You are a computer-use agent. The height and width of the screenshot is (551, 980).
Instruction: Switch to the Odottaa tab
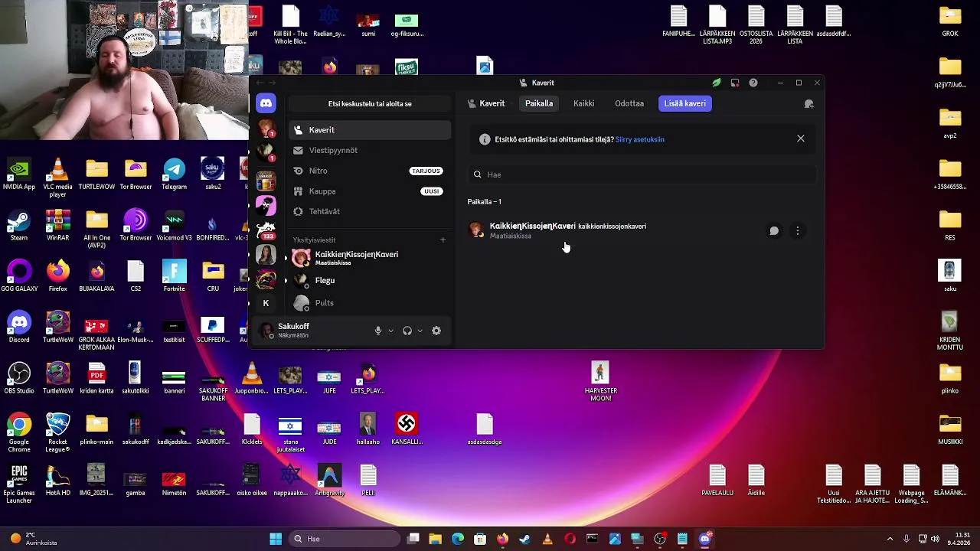pos(629,103)
